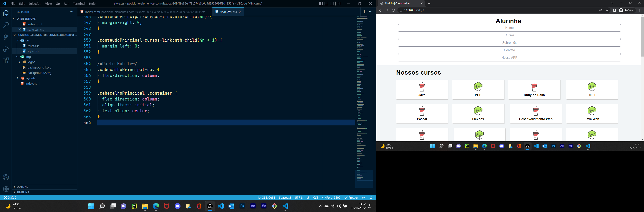This screenshot has width=644, height=212.
Task: Click the feedback icon in the status bar
Action: point(364,197)
